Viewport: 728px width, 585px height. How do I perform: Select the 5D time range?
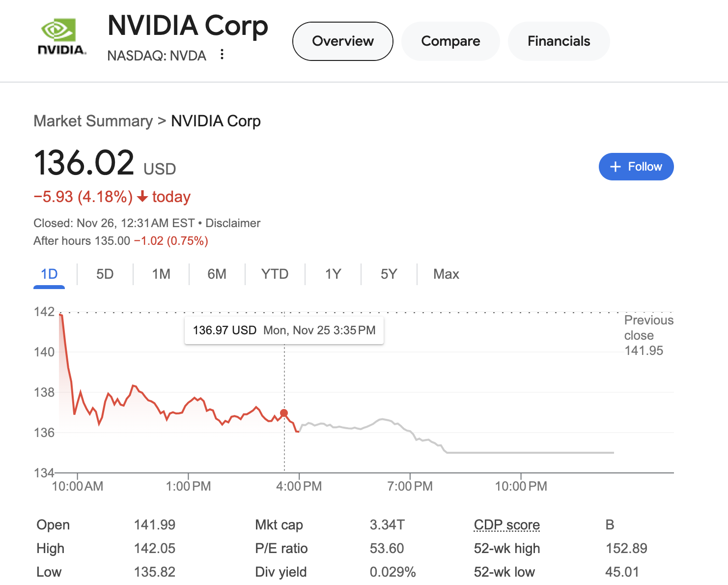(105, 274)
